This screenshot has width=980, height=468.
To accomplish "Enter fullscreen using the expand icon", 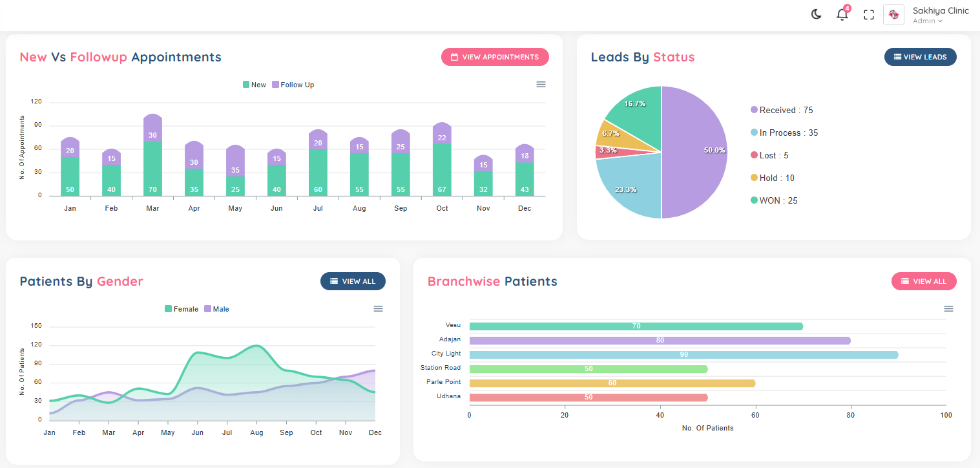I will (x=868, y=14).
